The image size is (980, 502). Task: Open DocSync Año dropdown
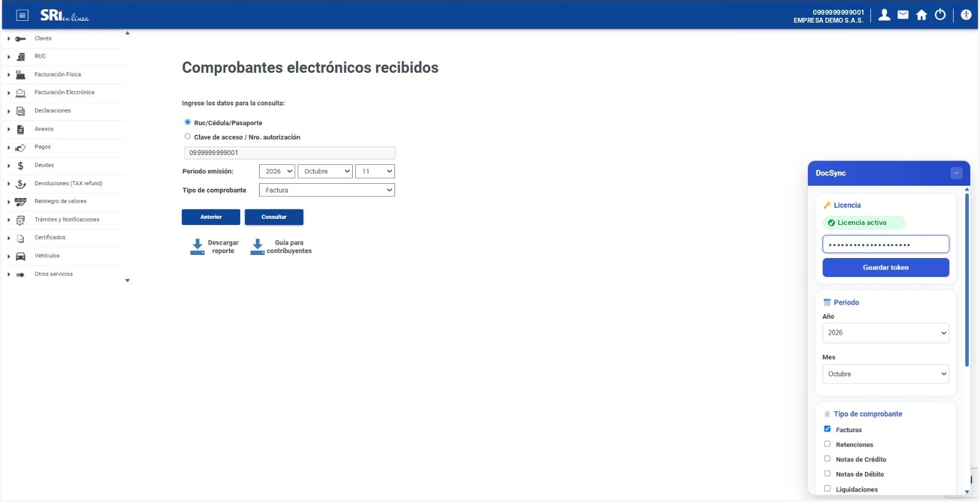[x=886, y=333]
